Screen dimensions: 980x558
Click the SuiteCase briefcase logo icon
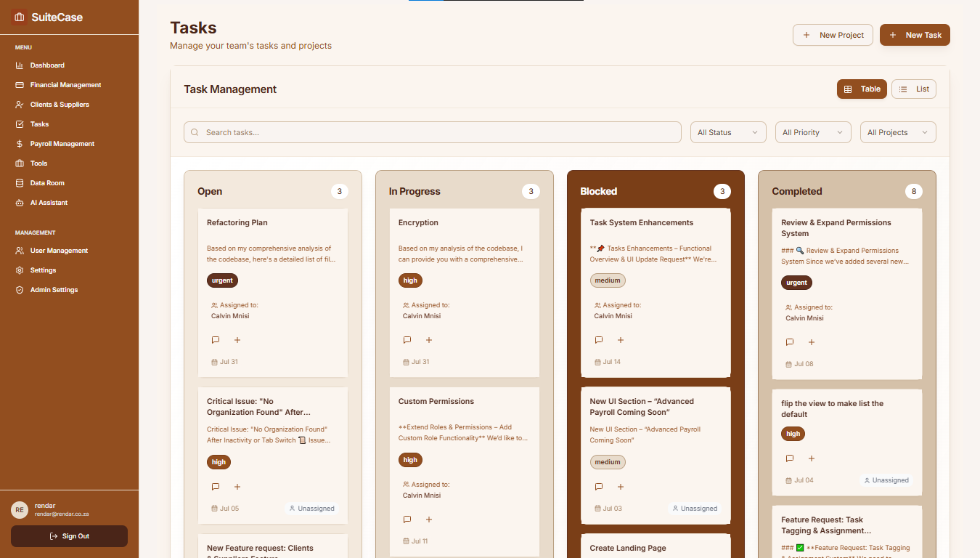(20, 17)
